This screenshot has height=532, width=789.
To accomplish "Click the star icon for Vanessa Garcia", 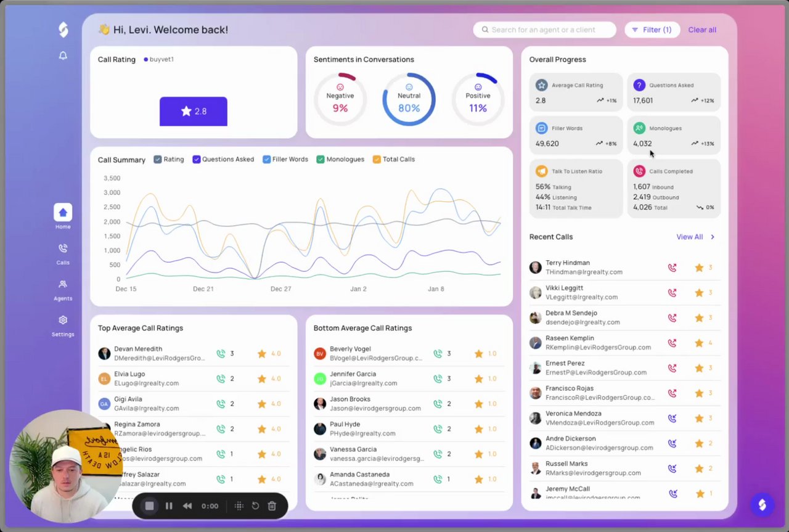I will pos(478,454).
